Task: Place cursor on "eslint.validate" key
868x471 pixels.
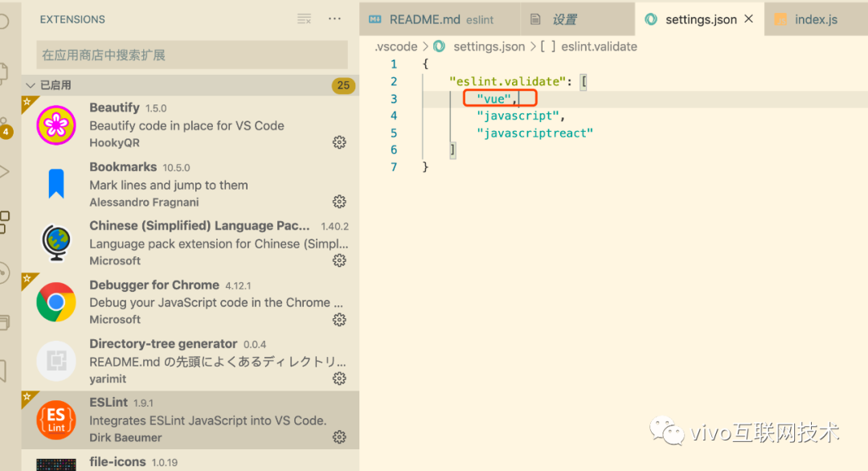Action: 507,81
